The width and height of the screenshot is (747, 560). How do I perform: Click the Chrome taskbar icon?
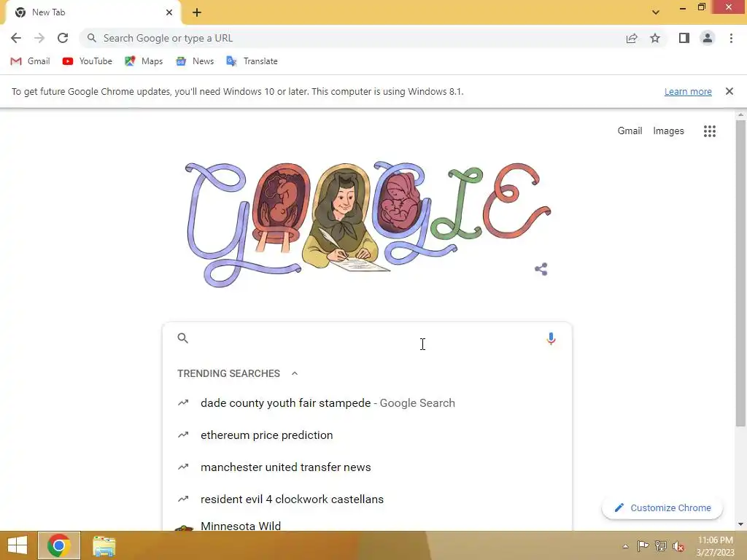pos(58,545)
